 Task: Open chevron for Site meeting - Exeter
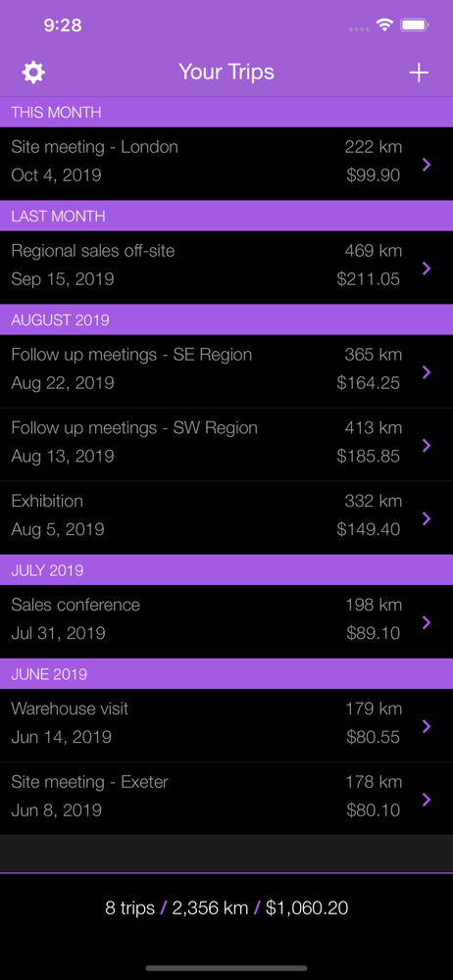point(427,799)
